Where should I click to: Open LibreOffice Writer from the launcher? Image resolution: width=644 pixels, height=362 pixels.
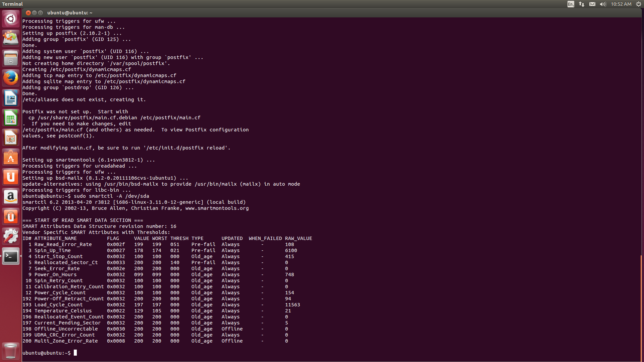point(11,98)
